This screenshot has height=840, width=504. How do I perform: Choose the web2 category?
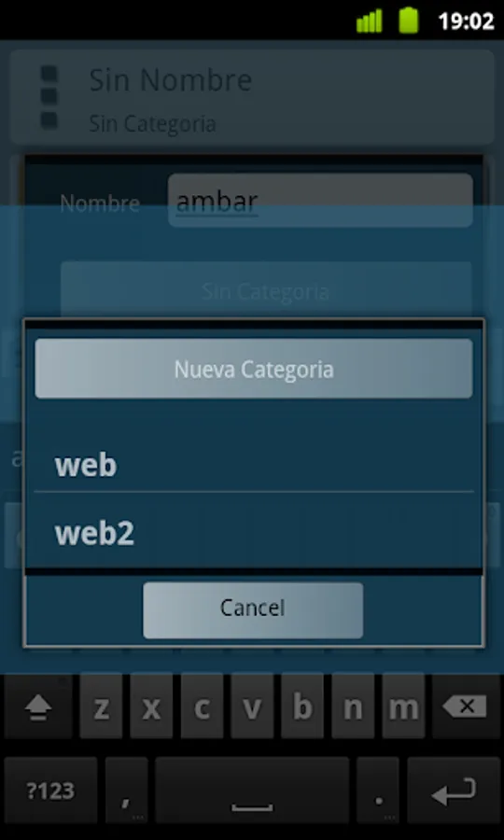point(253,532)
